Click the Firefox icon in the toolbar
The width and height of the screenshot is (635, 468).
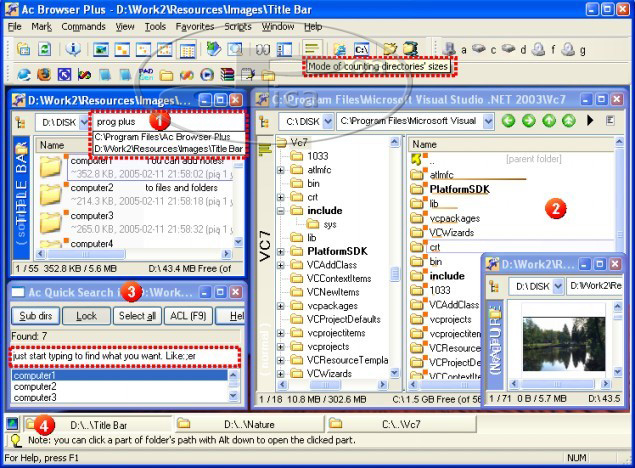(x=44, y=74)
